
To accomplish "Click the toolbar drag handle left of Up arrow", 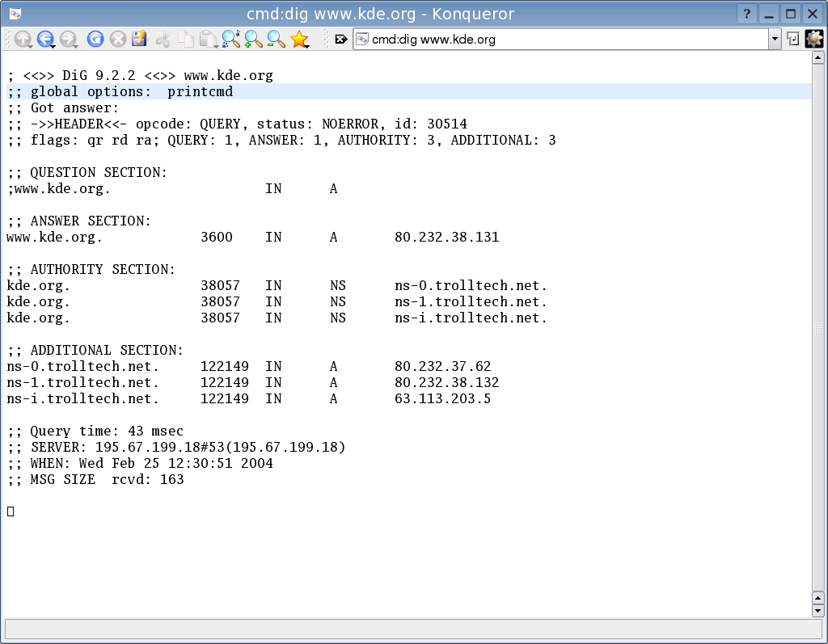I will click(x=7, y=39).
